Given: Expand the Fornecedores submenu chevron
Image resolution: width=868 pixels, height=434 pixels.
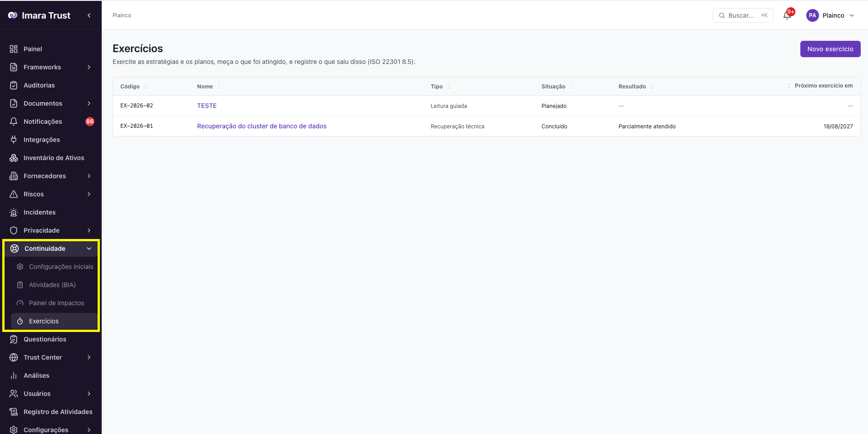Looking at the screenshot, I should (89, 176).
